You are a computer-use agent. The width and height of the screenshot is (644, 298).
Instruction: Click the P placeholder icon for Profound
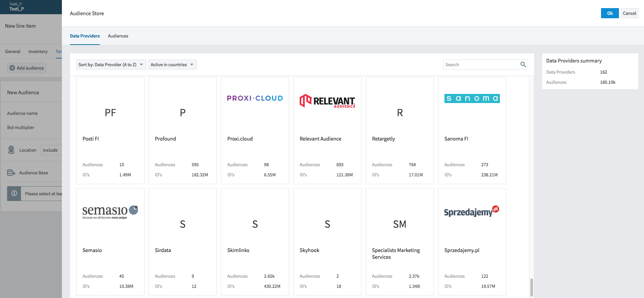(183, 113)
